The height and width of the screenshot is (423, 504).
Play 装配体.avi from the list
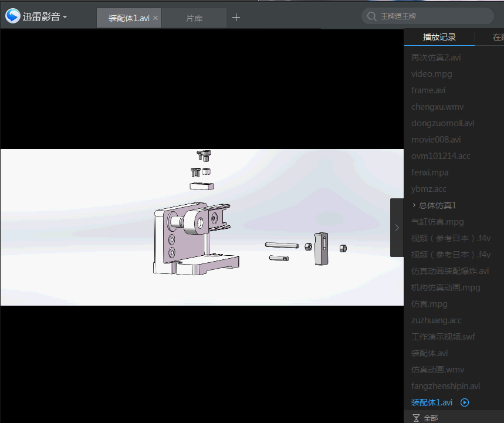pyautogui.click(x=429, y=353)
